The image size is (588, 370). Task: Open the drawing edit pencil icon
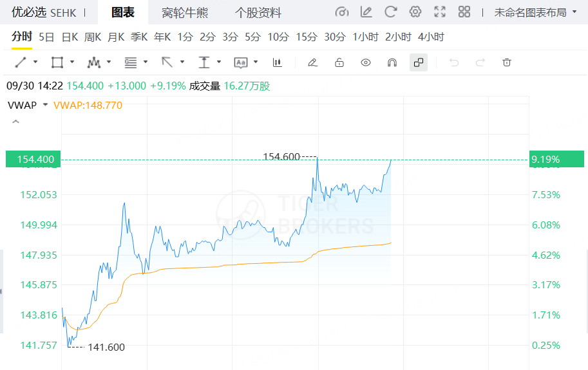[366, 12]
